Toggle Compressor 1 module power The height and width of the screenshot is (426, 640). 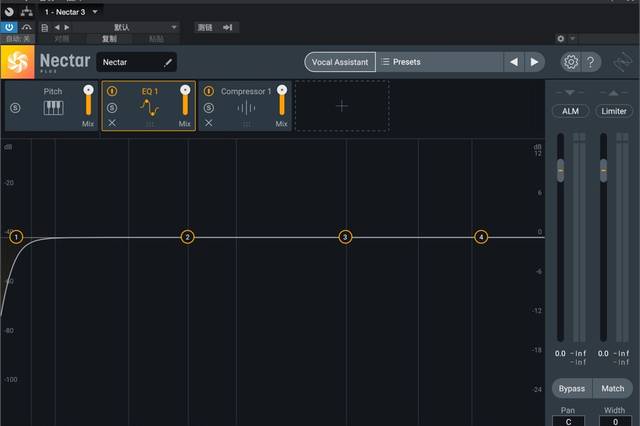click(209, 91)
